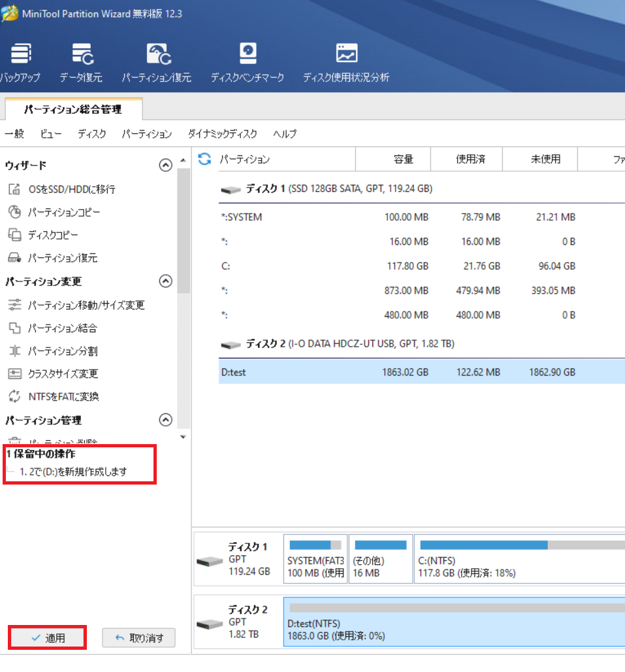Open the 一般 menu
Viewport: 625px width, 672px height.
point(14,134)
